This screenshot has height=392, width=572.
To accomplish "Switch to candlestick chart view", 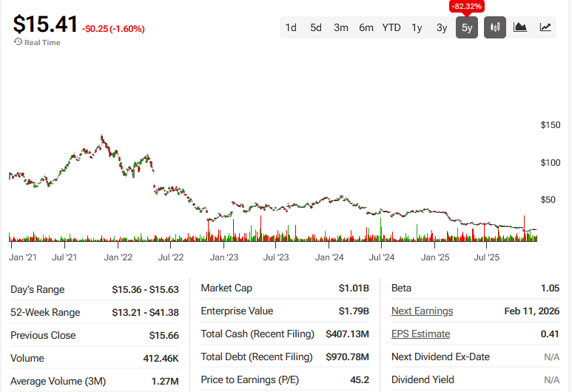I will (x=495, y=27).
